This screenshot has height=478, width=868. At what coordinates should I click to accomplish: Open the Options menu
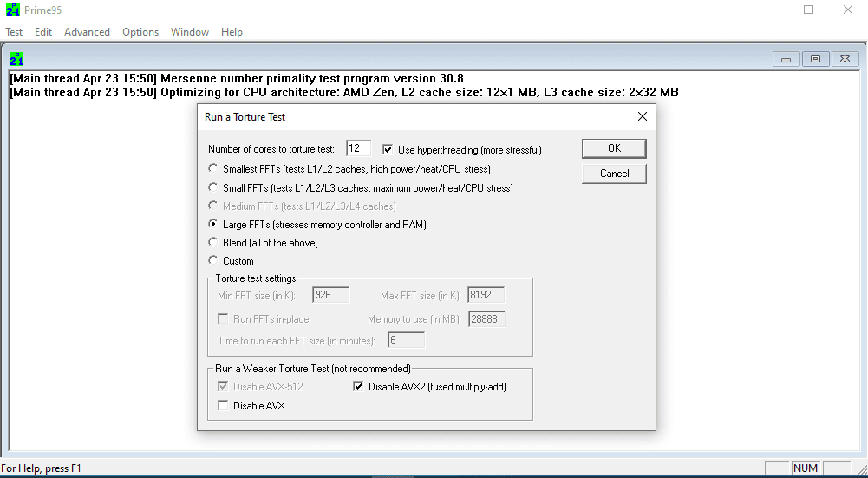click(x=140, y=32)
